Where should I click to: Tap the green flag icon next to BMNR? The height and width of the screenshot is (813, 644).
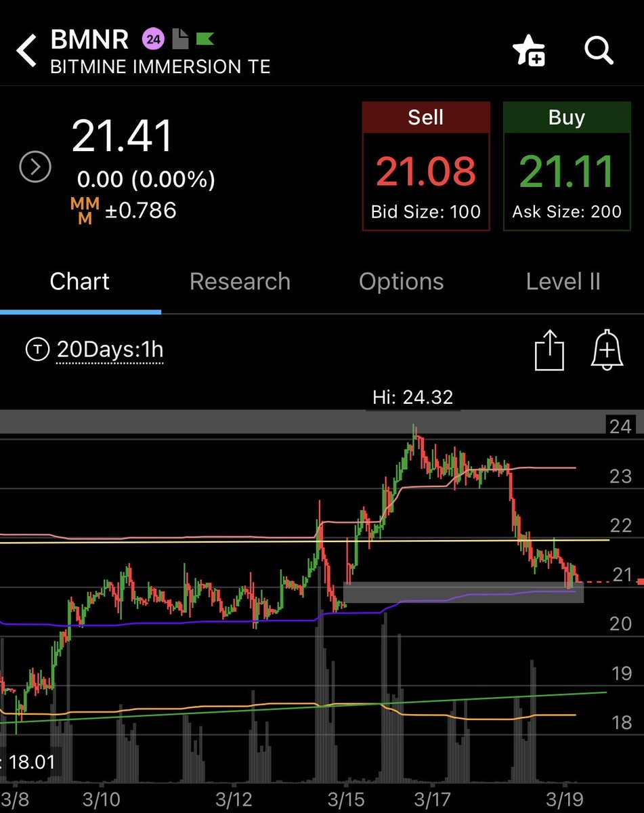(x=204, y=39)
